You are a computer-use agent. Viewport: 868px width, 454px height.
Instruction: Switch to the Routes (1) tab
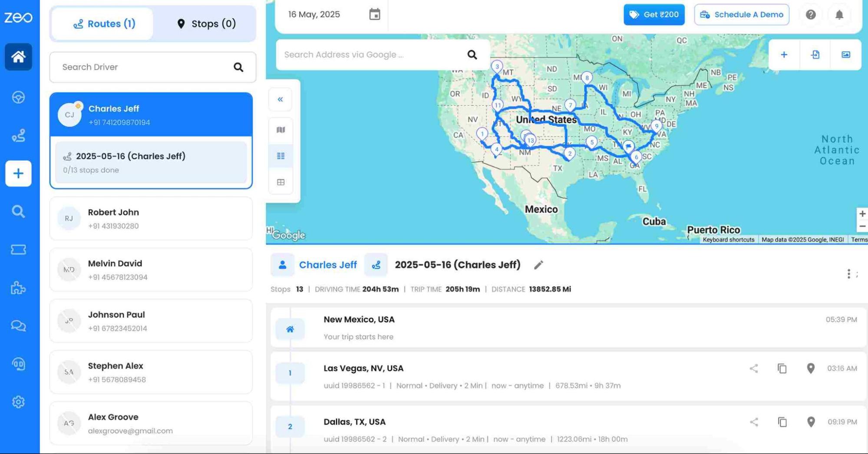103,23
